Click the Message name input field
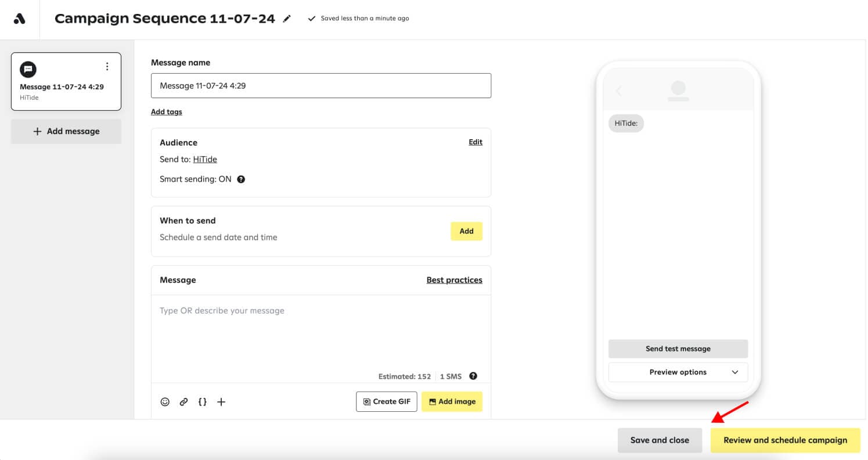 coord(320,85)
